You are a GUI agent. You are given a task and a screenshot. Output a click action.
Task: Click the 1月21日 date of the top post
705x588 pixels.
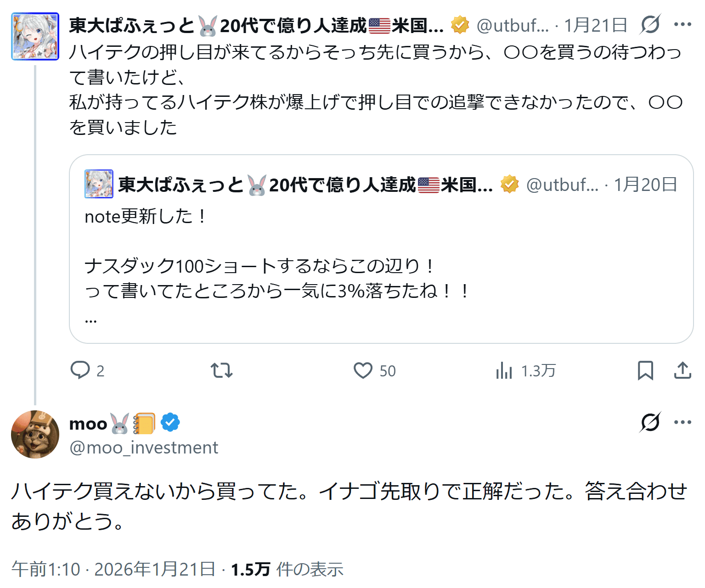596,25
